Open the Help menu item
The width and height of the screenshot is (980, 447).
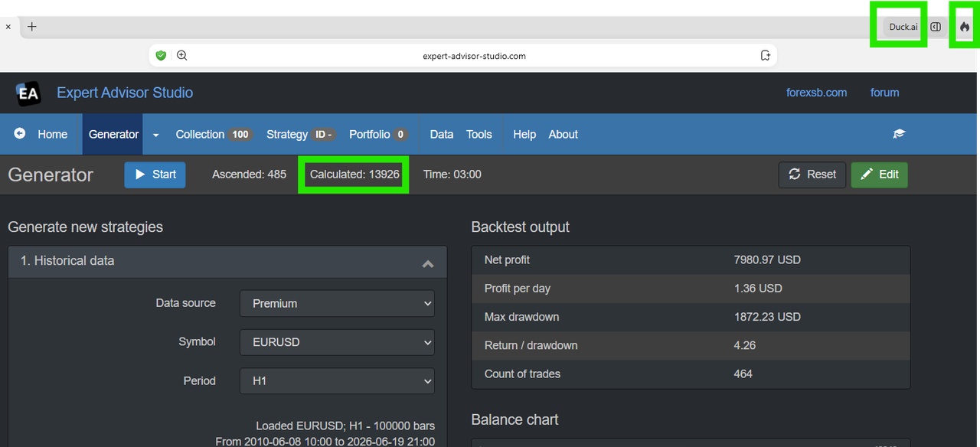[524, 134]
